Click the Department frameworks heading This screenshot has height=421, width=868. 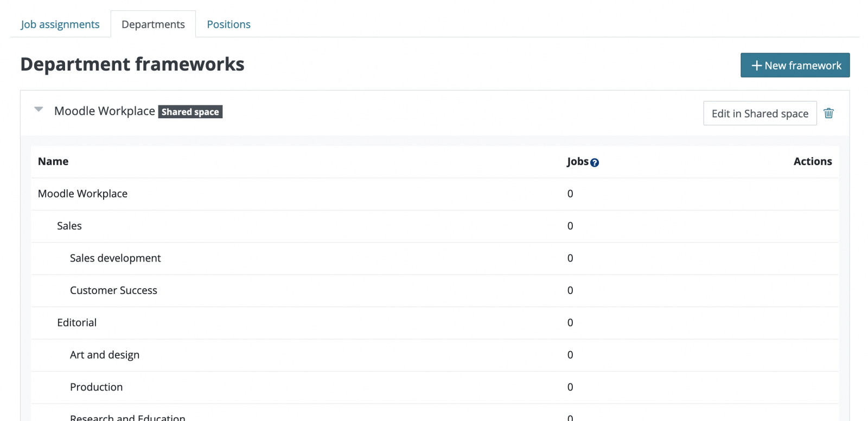pos(132,64)
